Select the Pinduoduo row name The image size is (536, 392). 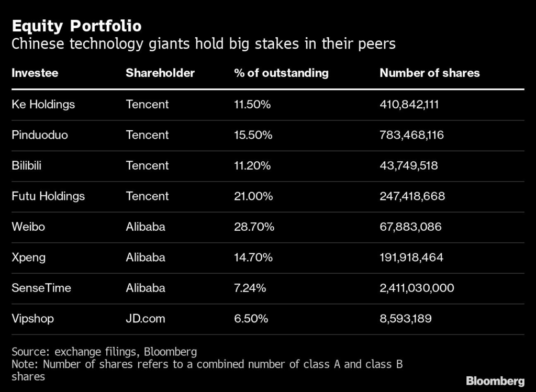tap(40, 135)
